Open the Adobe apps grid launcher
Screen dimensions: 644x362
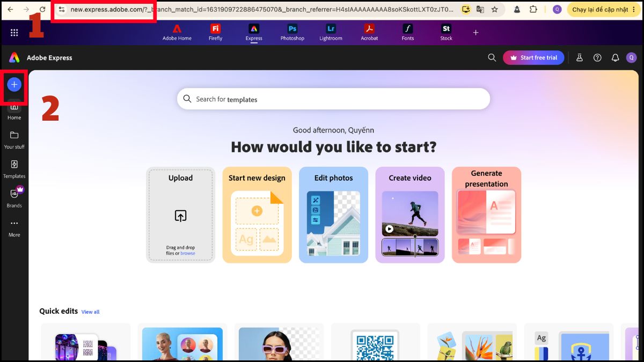coord(14,32)
